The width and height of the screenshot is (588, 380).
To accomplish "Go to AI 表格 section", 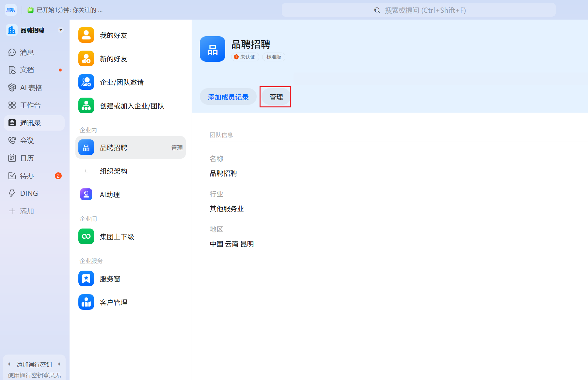I will 31,88.
